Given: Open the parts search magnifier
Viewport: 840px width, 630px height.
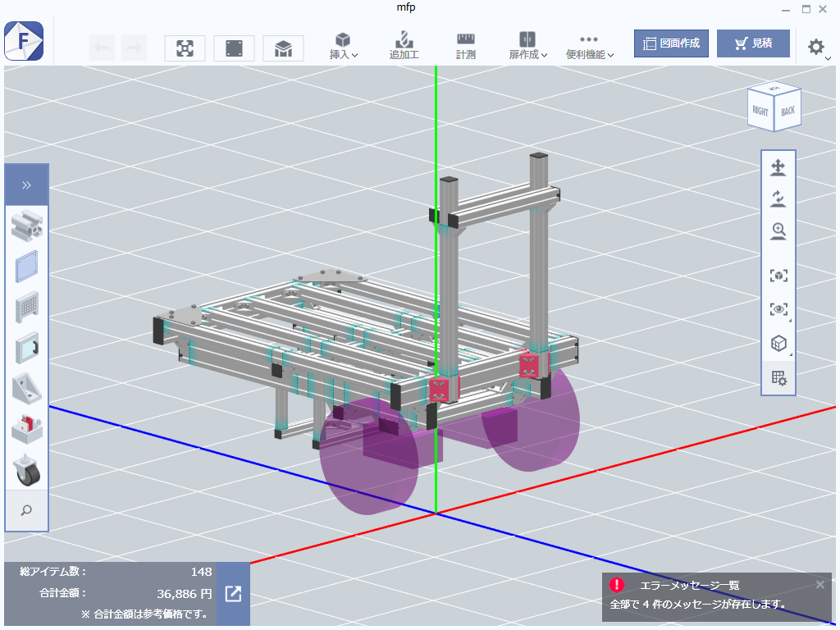Looking at the screenshot, I should 26,510.
